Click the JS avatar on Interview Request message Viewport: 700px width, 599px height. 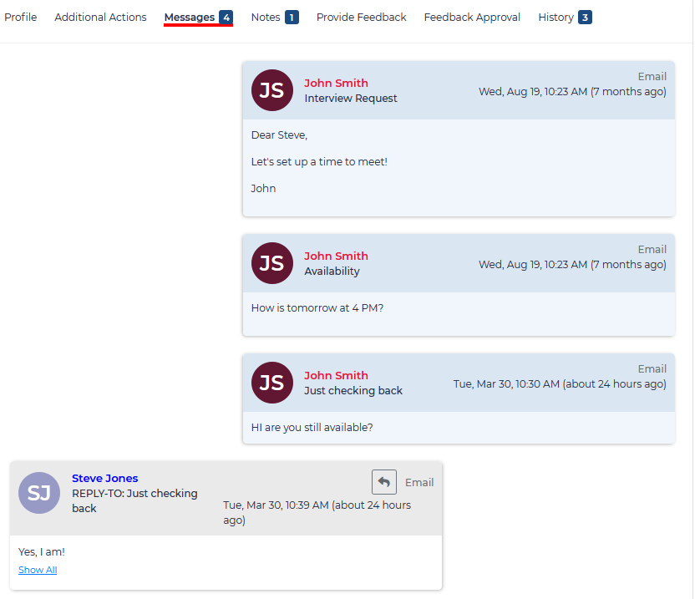click(271, 90)
